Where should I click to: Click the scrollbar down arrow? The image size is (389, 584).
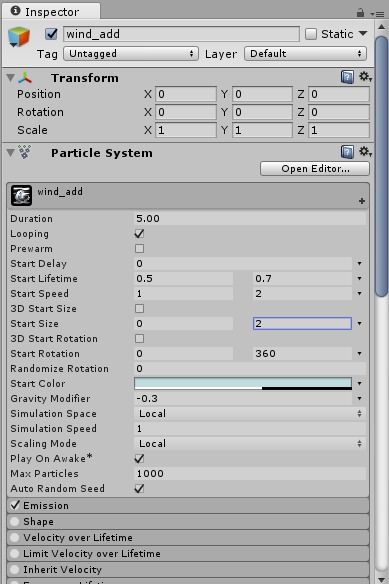(382, 579)
